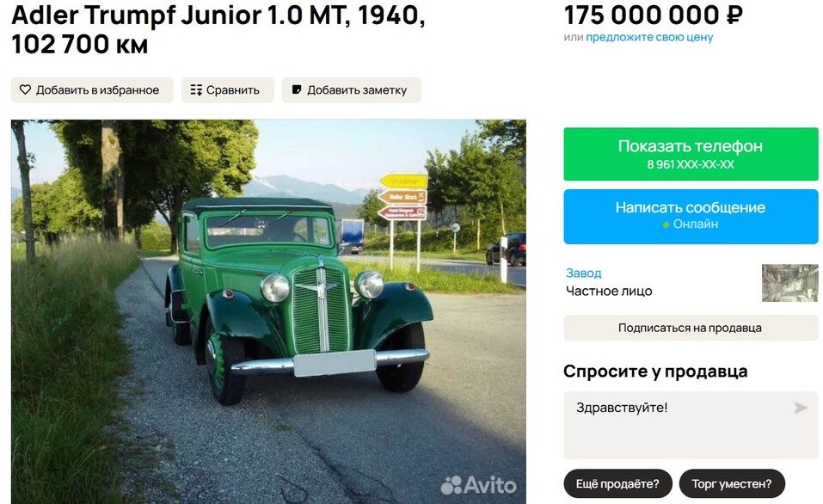Click the heart inside Добавить в избранное button
The image size is (823, 504).
tap(24, 89)
